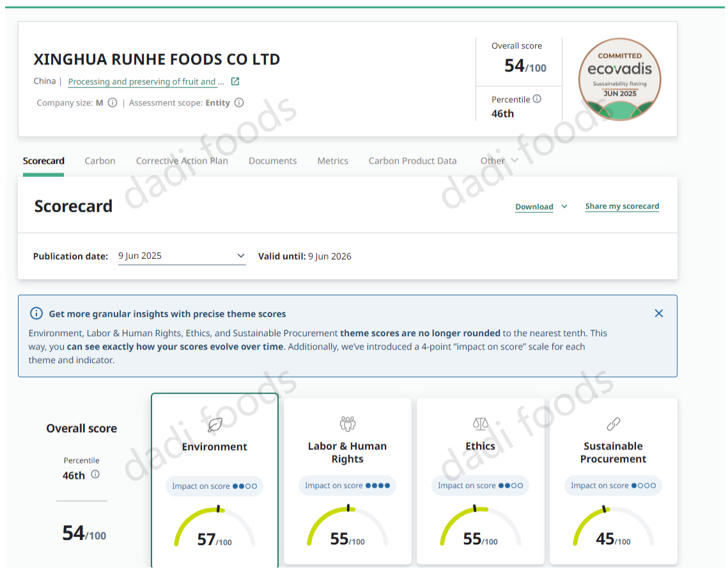Switch to the Carbon tab
This screenshot has height=581, width=728.
point(100,161)
